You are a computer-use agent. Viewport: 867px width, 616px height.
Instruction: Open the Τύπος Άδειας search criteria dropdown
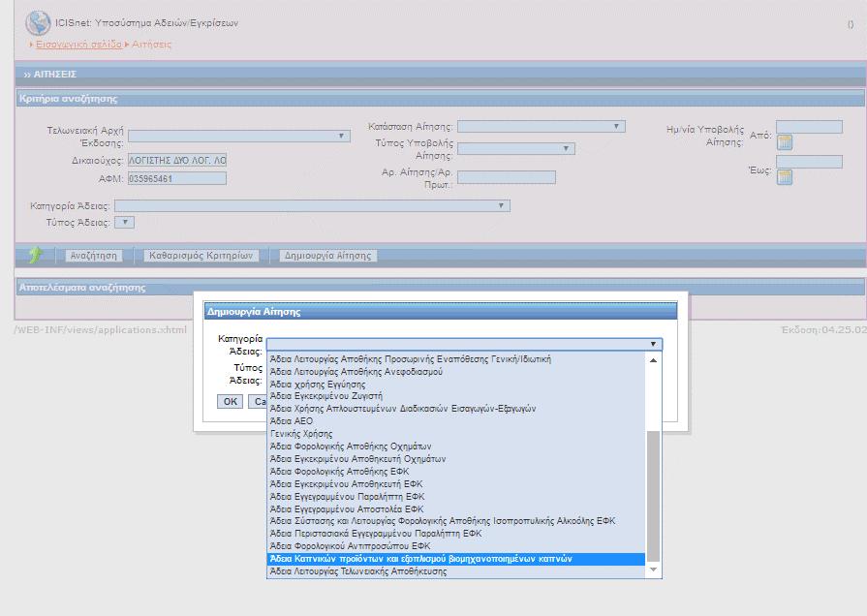click(x=124, y=223)
